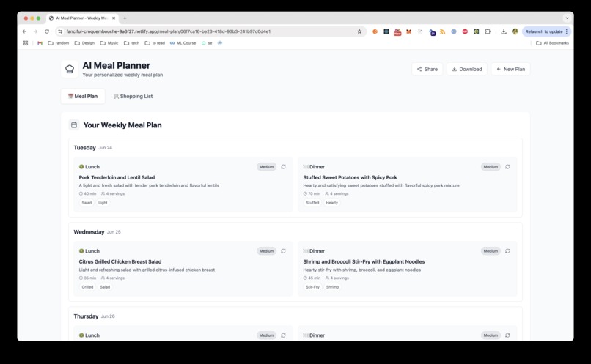Click the 70 min cooking time label
Screen dimensions: 591x364
[x=312, y=194]
